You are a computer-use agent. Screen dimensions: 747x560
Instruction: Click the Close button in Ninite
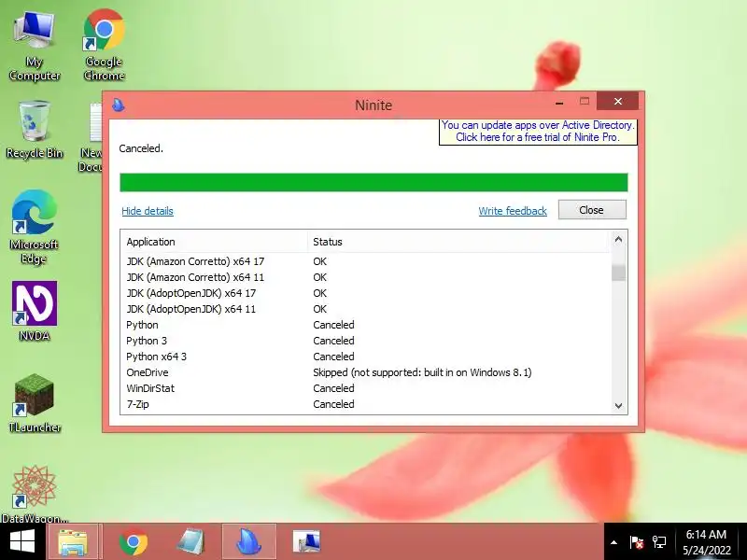pos(592,210)
